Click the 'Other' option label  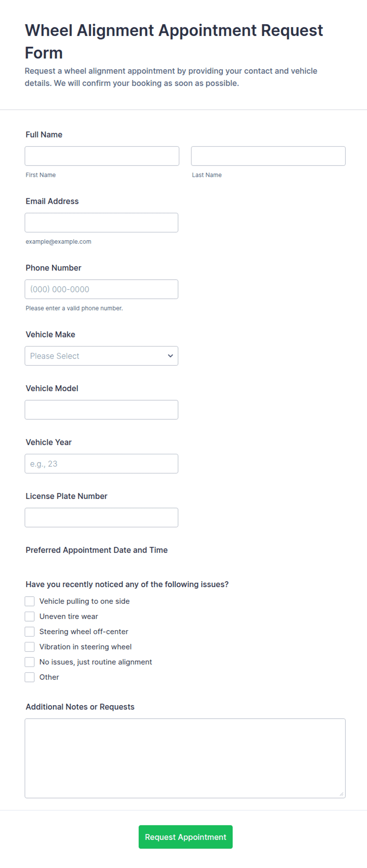click(49, 677)
